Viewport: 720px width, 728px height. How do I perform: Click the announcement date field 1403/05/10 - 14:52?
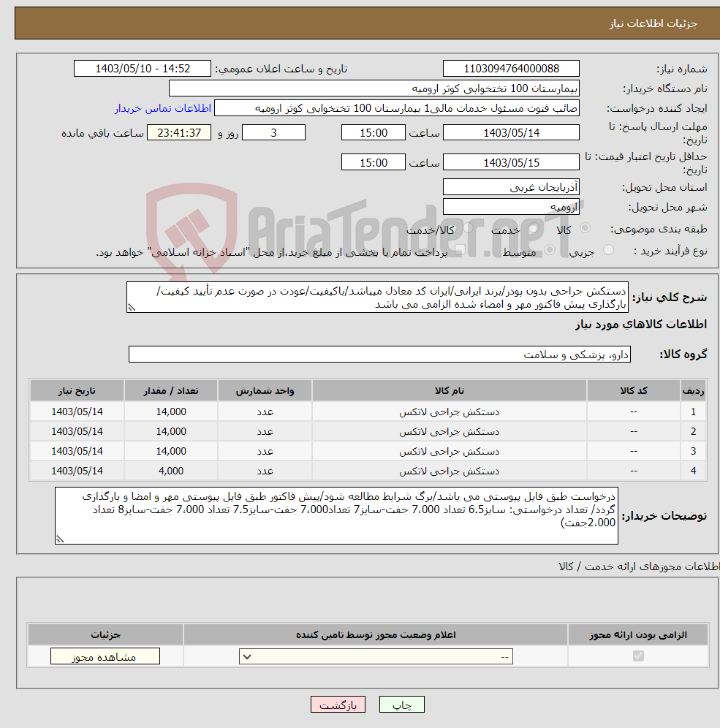pyautogui.click(x=143, y=69)
